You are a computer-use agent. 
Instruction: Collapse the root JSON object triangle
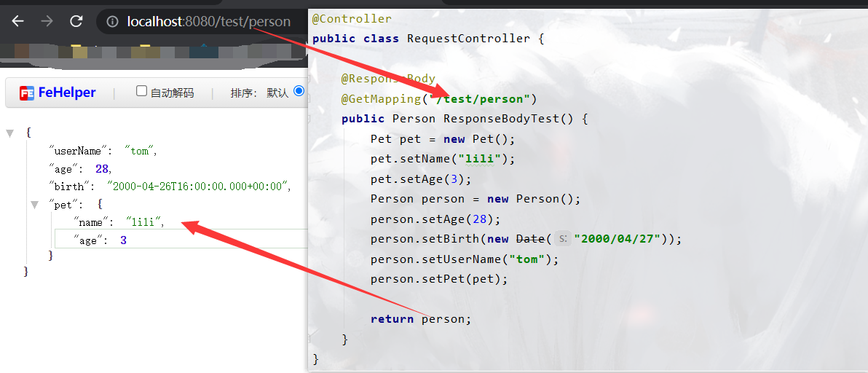tap(10, 133)
